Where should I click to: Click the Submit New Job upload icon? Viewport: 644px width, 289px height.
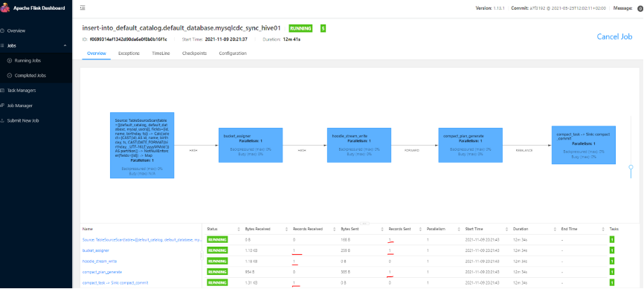click(x=2, y=120)
